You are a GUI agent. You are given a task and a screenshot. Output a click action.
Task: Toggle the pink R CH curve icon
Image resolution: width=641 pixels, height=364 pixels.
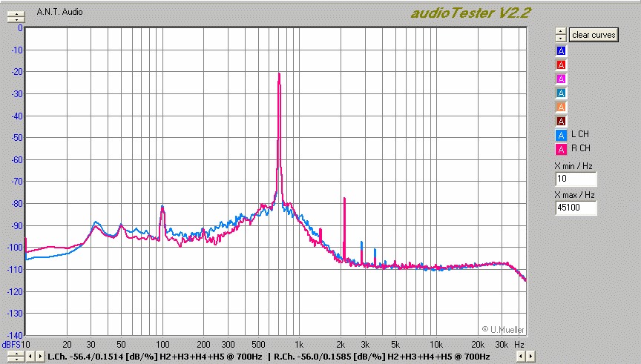(x=561, y=150)
